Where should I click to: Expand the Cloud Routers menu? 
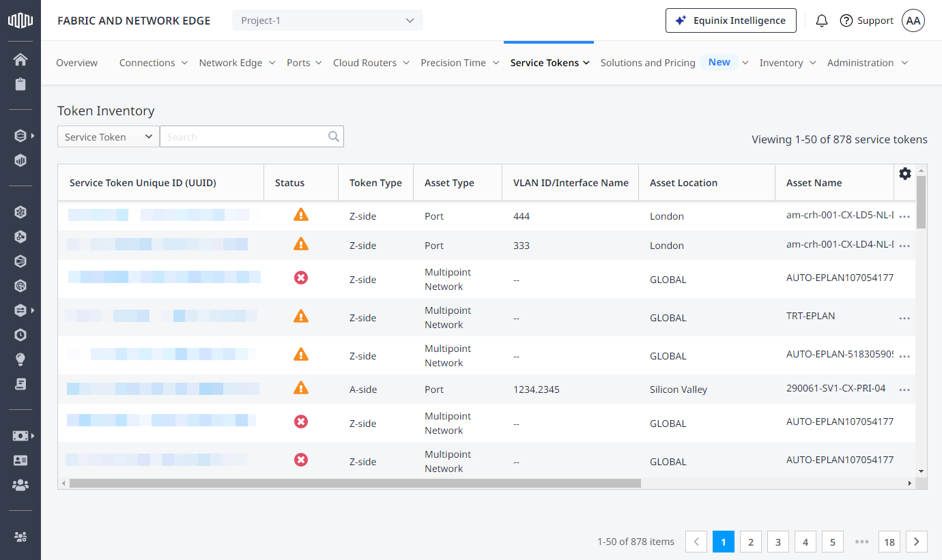point(371,63)
